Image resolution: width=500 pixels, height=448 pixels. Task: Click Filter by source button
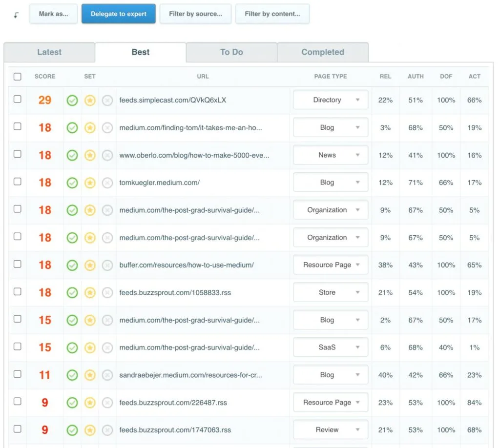[x=195, y=14]
